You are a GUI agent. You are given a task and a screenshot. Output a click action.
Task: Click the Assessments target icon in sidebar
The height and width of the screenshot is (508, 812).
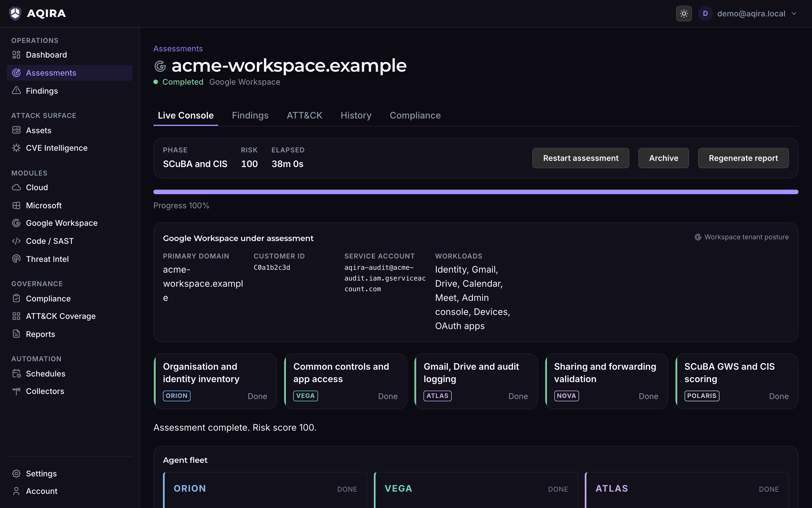pos(16,73)
